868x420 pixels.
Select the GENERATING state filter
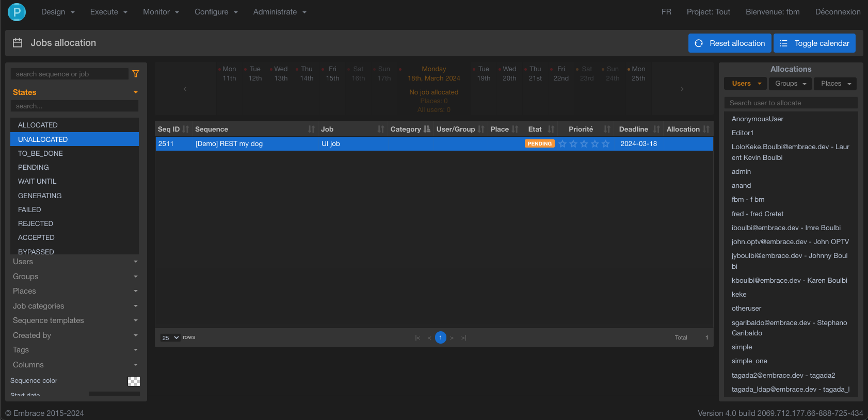click(75, 196)
